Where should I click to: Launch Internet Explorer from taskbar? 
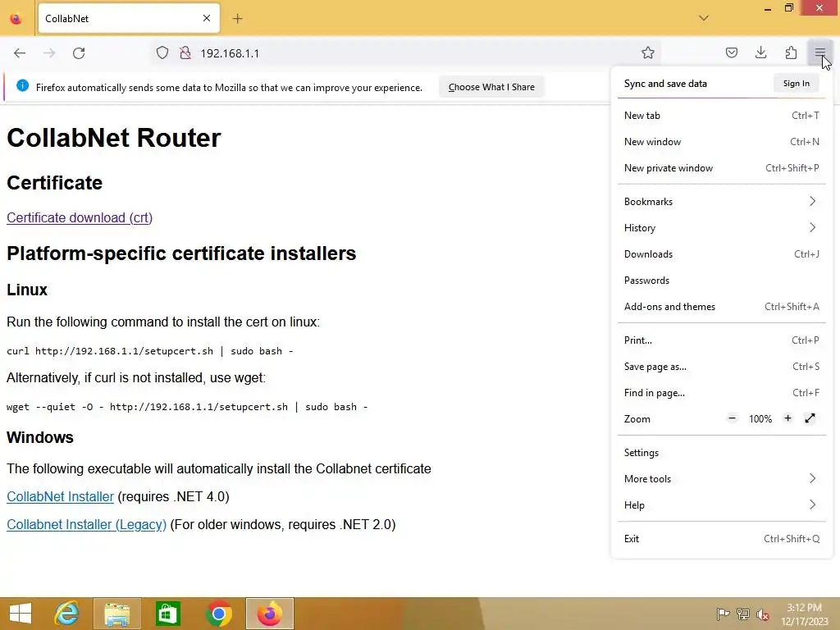(x=66, y=614)
